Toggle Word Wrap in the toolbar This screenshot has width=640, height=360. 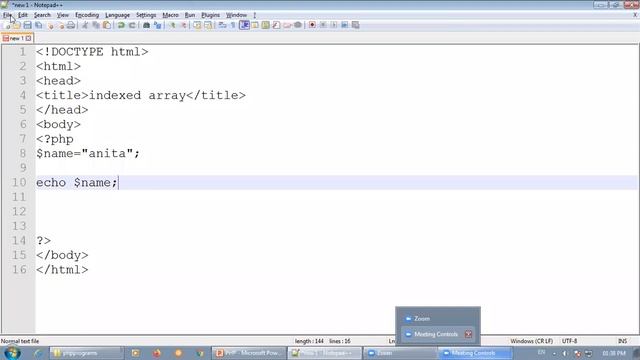point(222,25)
